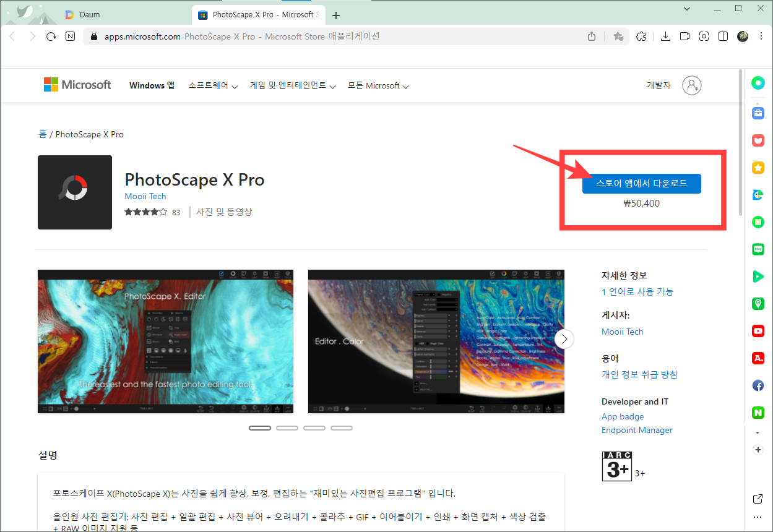Click the Microsoft logo
The width and height of the screenshot is (773, 532).
pyautogui.click(x=77, y=85)
